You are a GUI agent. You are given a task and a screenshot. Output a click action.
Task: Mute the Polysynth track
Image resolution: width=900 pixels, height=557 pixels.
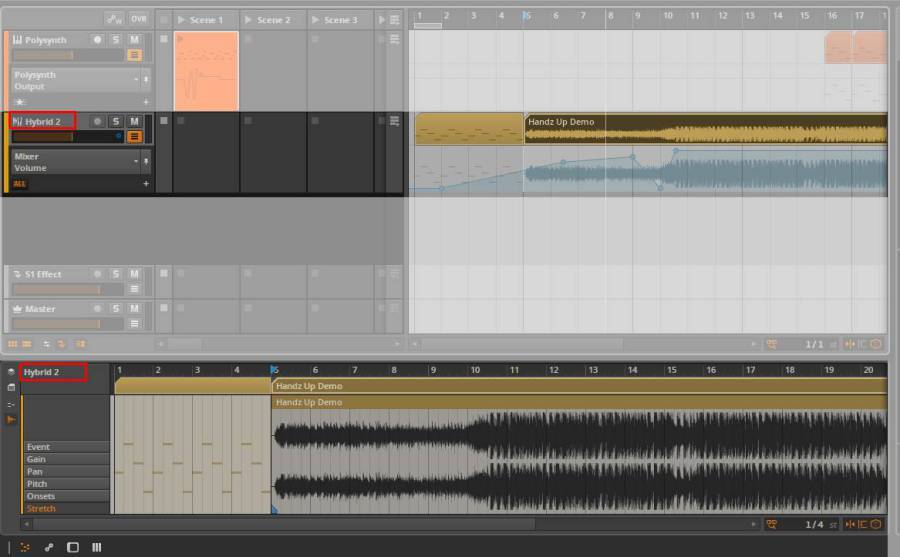pyautogui.click(x=134, y=39)
